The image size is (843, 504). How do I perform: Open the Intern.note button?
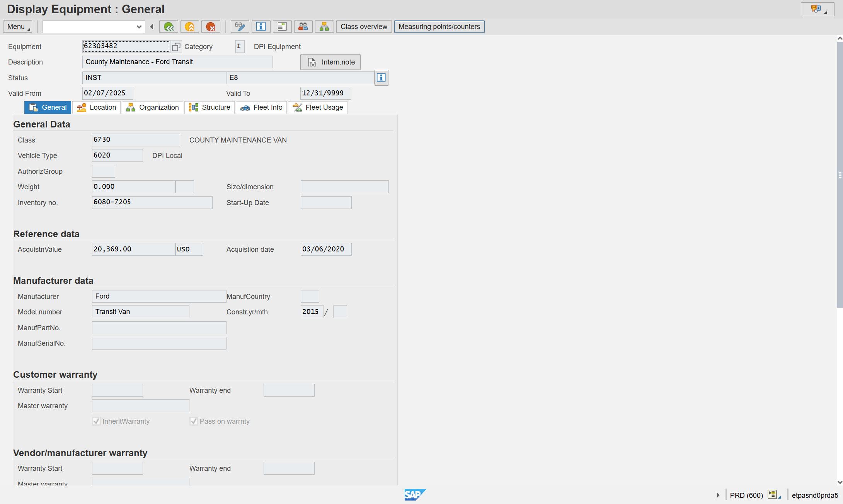click(330, 62)
